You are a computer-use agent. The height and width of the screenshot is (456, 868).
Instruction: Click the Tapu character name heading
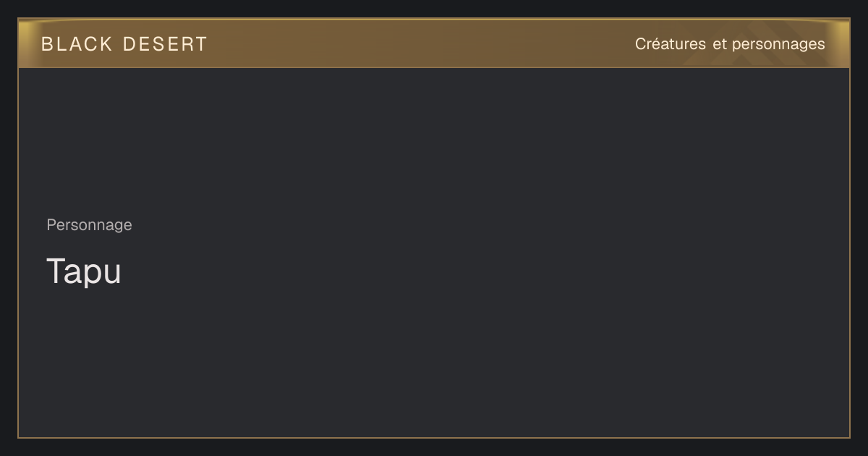click(84, 271)
